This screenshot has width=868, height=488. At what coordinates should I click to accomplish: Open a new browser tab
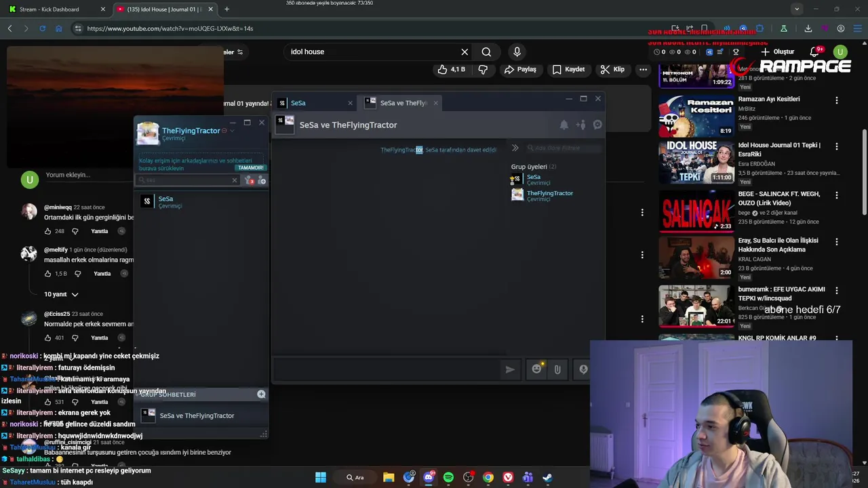pyautogui.click(x=226, y=9)
